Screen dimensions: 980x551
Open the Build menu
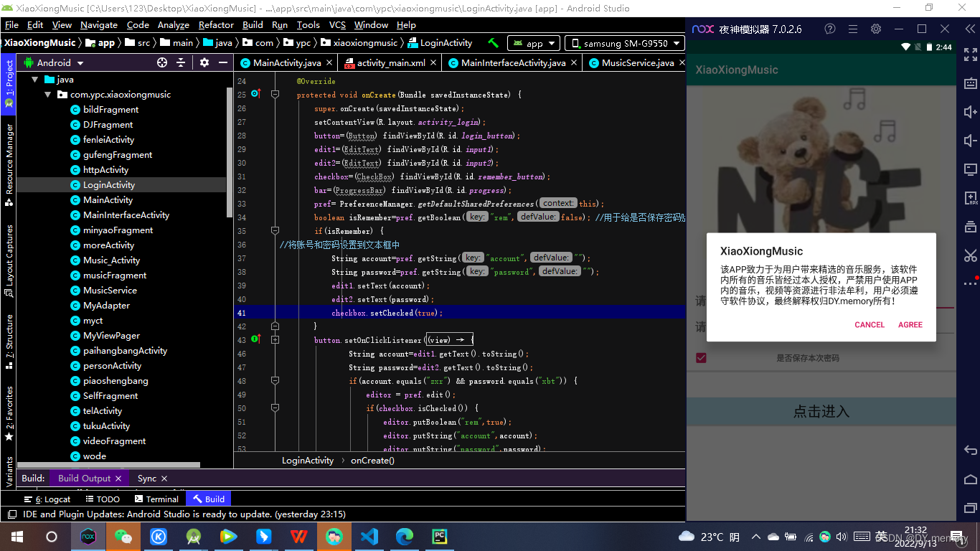coord(253,24)
